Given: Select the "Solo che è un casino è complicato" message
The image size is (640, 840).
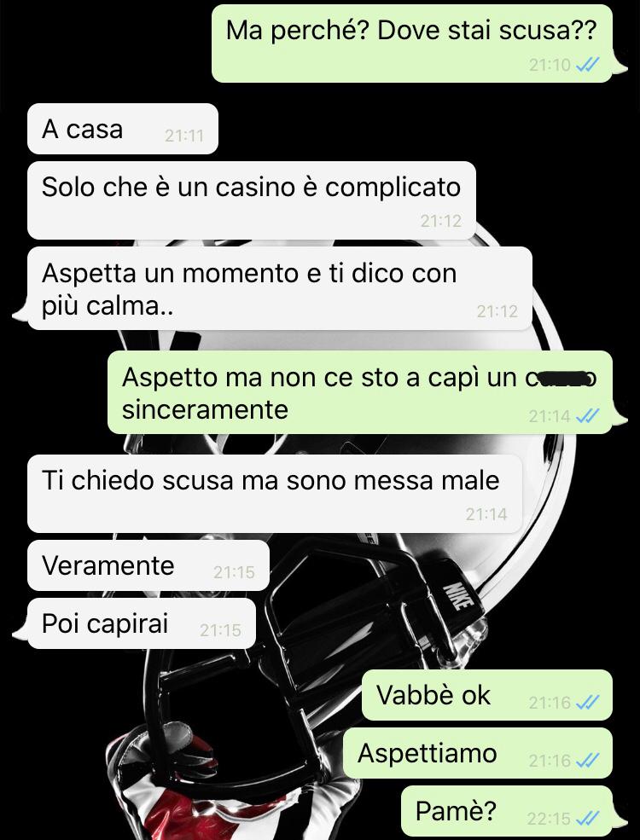Looking at the screenshot, I should pyautogui.click(x=252, y=200).
